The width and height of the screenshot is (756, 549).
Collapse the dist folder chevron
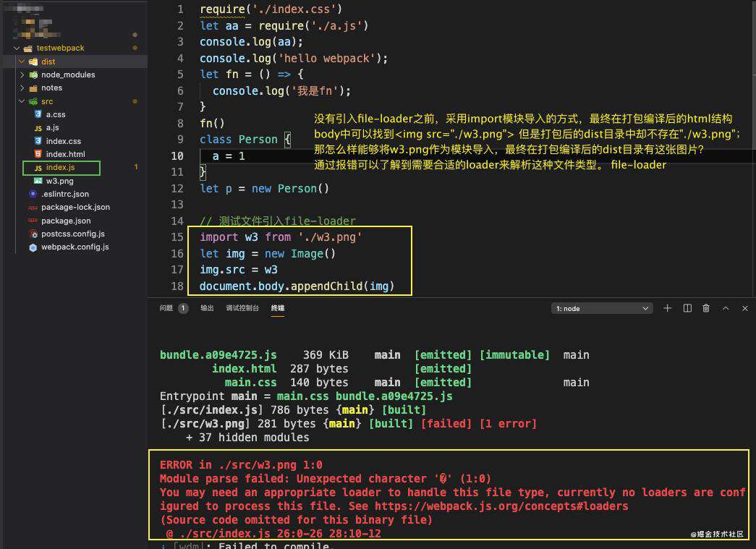point(22,61)
